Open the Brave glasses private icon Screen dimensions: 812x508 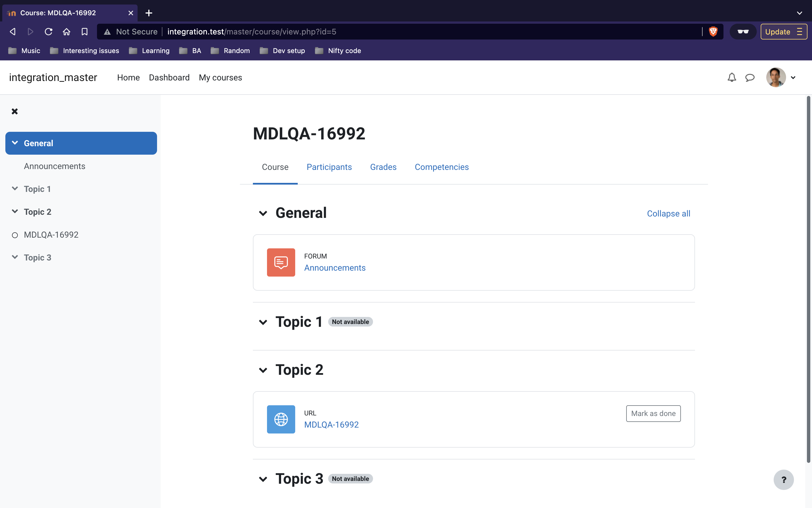(x=743, y=32)
